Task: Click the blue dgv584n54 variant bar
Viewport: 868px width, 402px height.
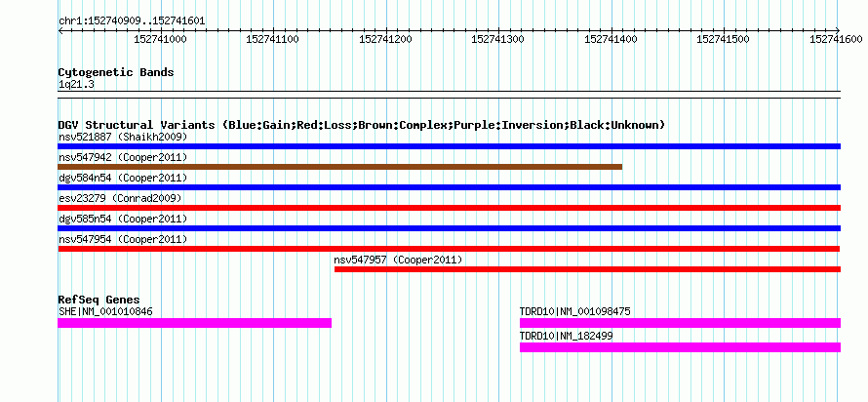Action: coord(449,187)
